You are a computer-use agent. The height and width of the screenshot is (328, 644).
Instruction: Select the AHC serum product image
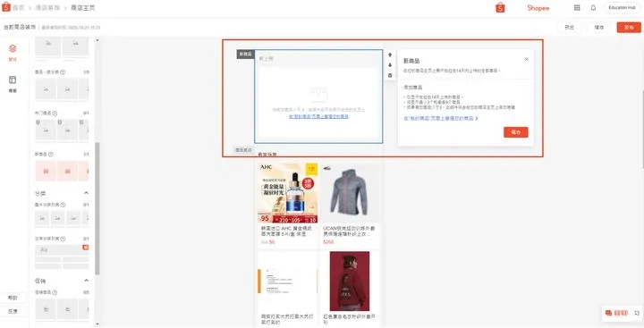[x=287, y=192]
